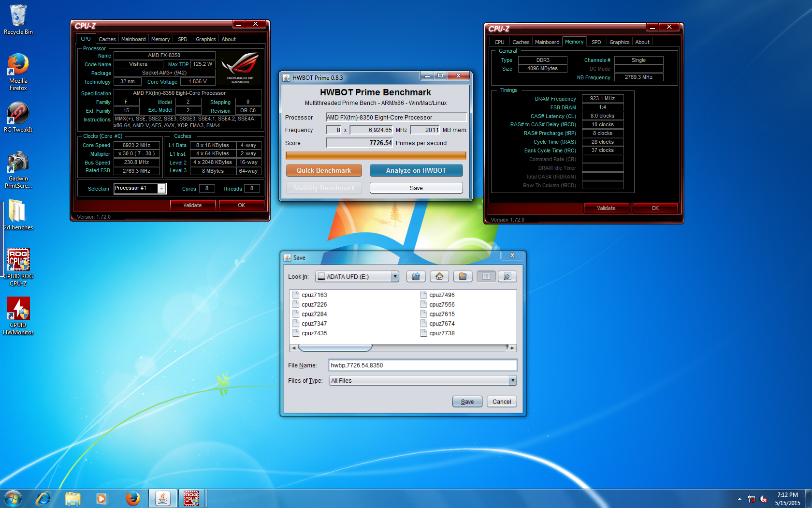Expand the Files of Type dropdown
The height and width of the screenshot is (508, 812).
tap(512, 381)
